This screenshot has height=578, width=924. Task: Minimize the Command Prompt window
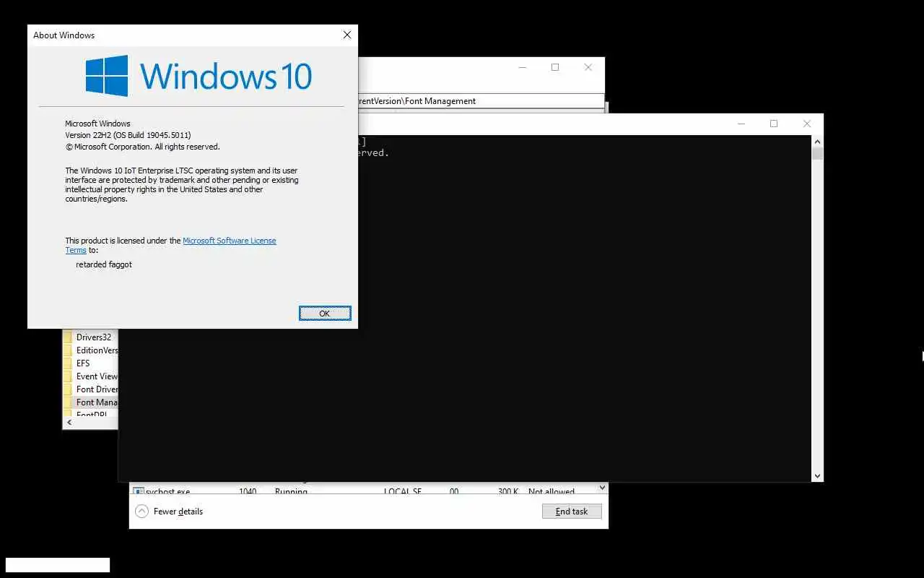[x=741, y=124]
